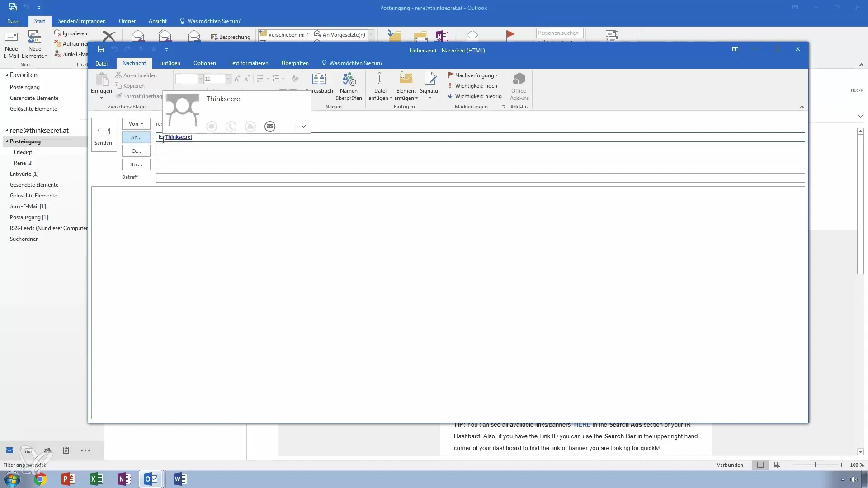Click the zoom in plus button
The width and height of the screenshot is (868, 488).
pyautogui.click(x=842, y=465)
